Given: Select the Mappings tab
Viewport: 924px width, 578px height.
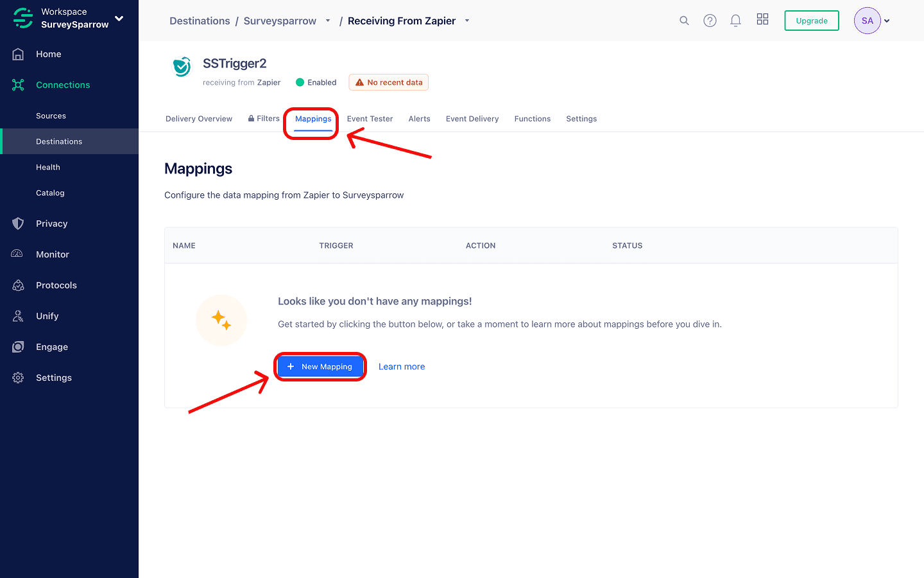Looking at the screenshot, I should (x=313, y=119).
